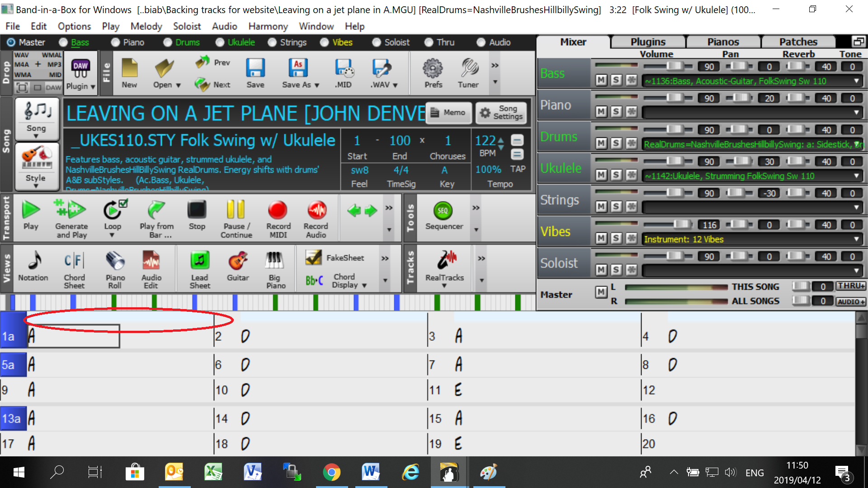Select the Drums track radio button
868x488 pixels.
168,42
